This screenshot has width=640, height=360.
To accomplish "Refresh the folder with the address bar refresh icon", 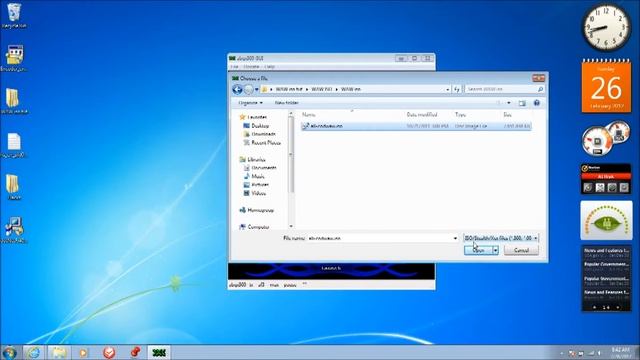I will point(457,89).
